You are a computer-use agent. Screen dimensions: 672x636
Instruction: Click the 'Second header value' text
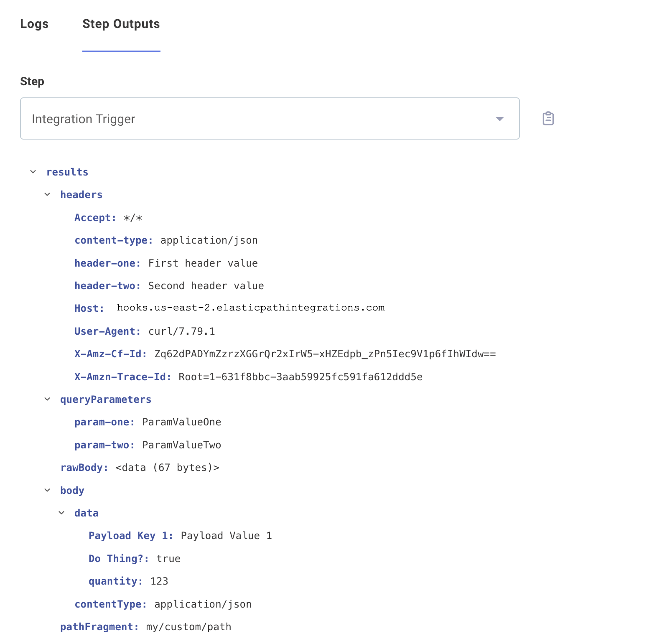(206, 286)
